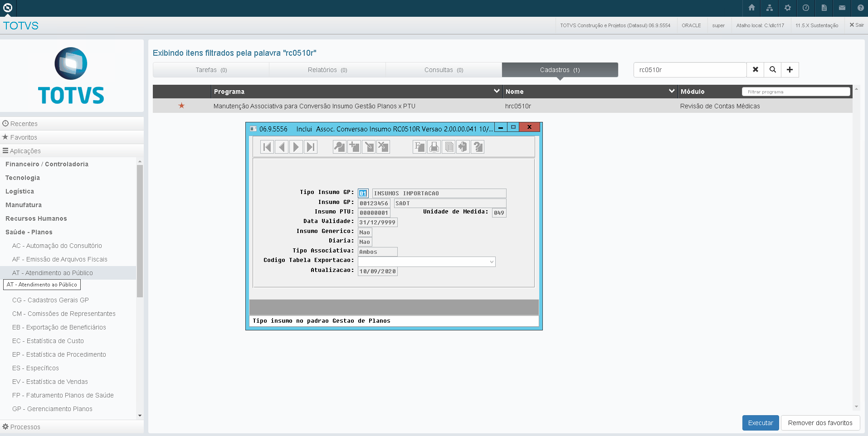Click the sidebar vertical scrollbar thumb
Image resolution: width=868 pixels, height=436 pixels.
point(140,231)
